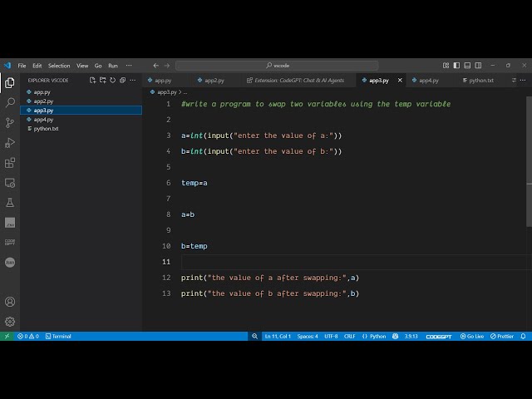Image resolution: width=532 pixels, height=399 pixels.
Task: Select app3.py in the Explorer
Action: [81, 111]
